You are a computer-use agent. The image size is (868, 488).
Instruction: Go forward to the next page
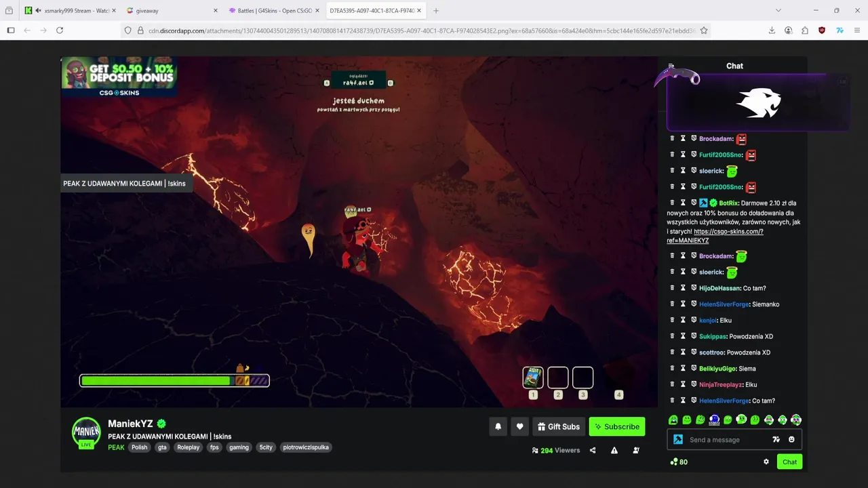[43, 30]
